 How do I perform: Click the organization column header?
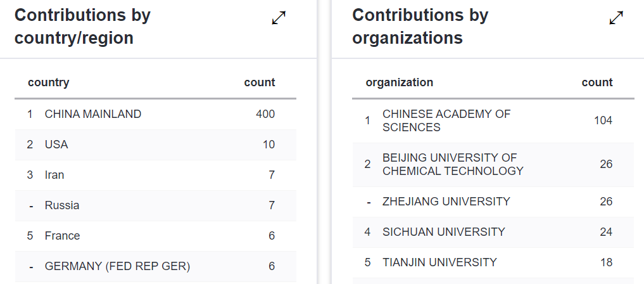400,82
